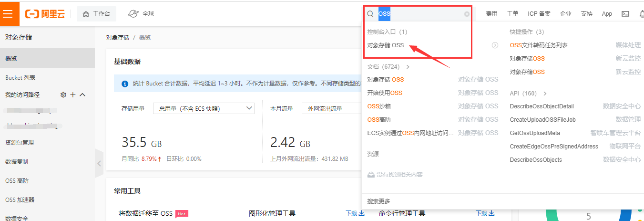Open 开始使用OSS document result
Viewport: 644px width, 221px height.
click(385, 93)
